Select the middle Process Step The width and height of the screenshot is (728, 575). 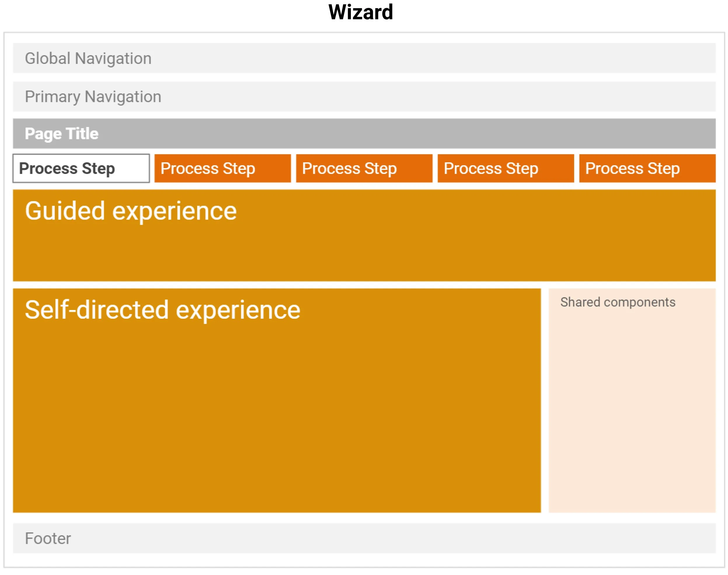[364, 168]
